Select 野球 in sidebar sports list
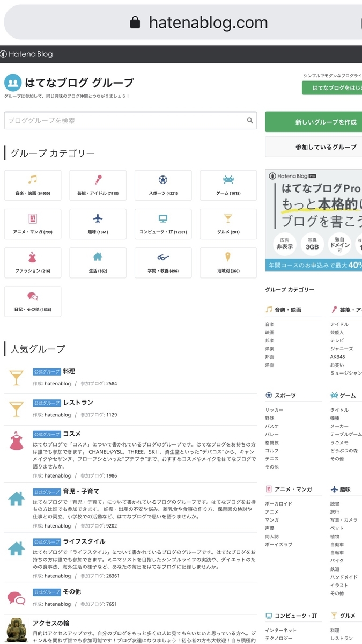Viewport: 362px width, 644px height. (269, 418)
